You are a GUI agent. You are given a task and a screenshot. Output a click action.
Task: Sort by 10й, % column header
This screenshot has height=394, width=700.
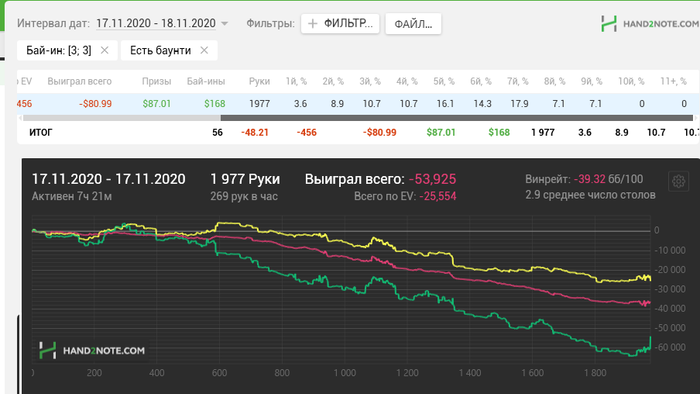tap(631, 81)
